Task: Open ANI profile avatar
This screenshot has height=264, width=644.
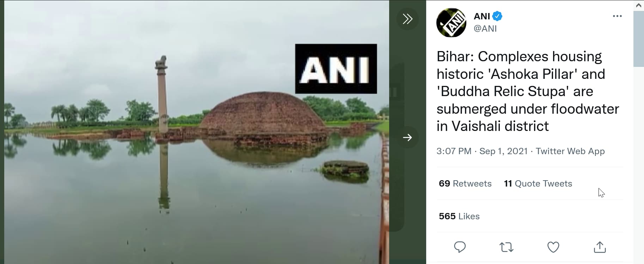Action: click(x=451, y=23)
